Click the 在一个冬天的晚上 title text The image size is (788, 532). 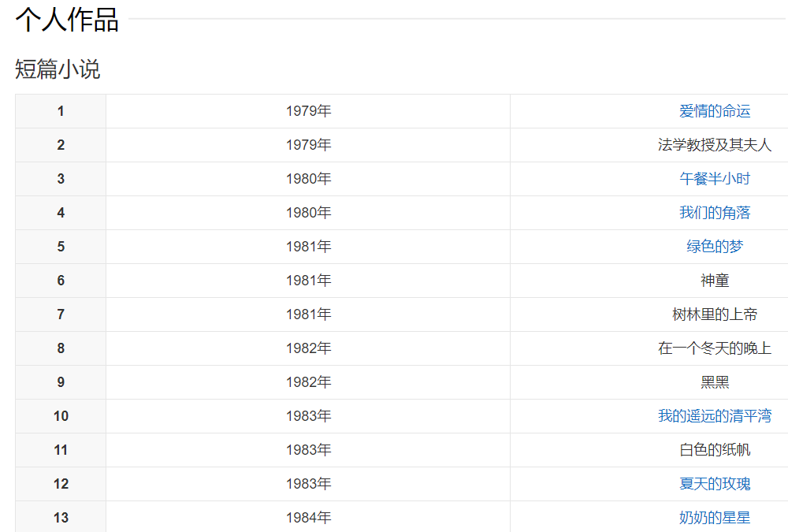pos(714,348)
